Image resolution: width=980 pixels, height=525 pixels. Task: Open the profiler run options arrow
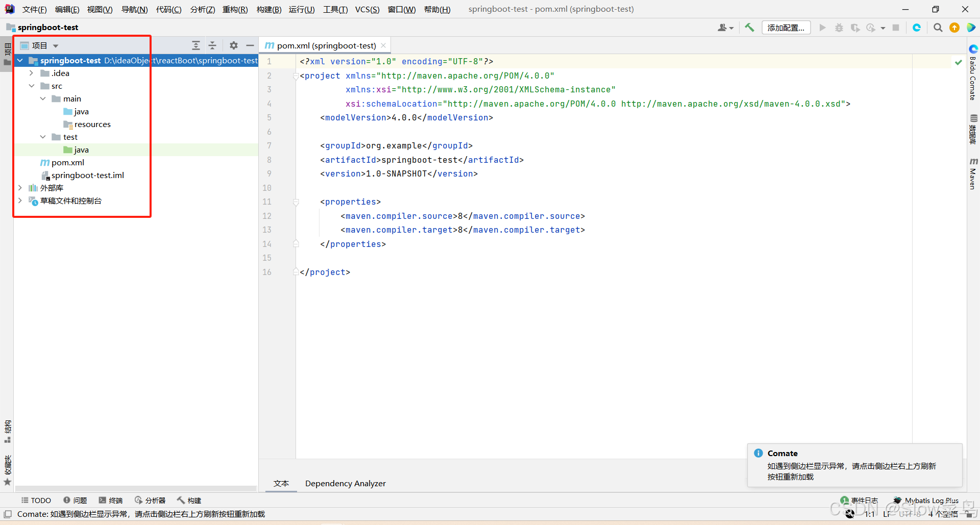coord(883,28)
